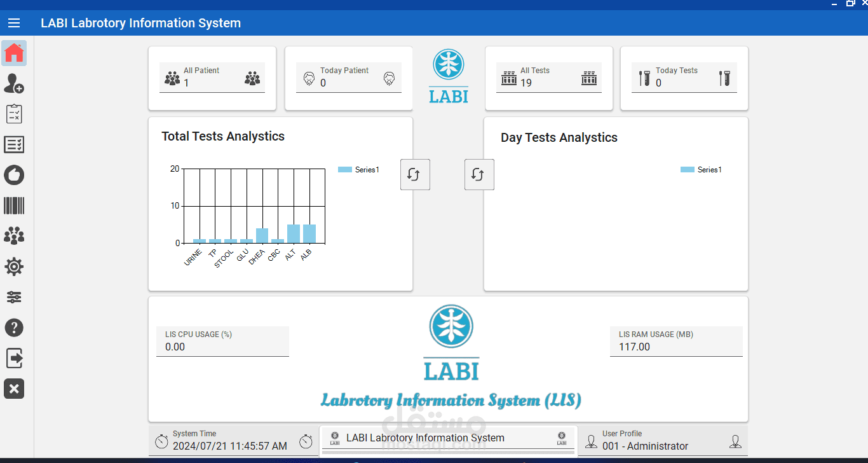The image size is (868, 463).
Task: Click the CBC axis label
Action: (x=274, y=255)
